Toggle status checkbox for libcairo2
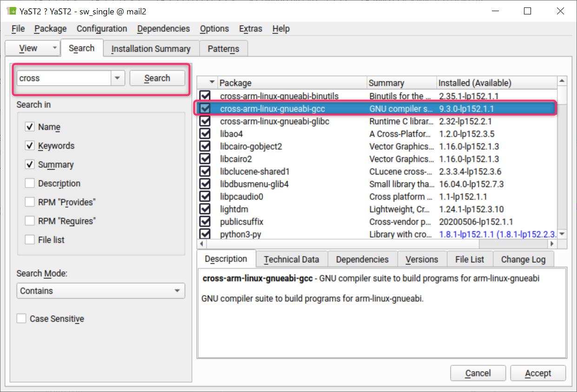 click(x=205, y=159)
